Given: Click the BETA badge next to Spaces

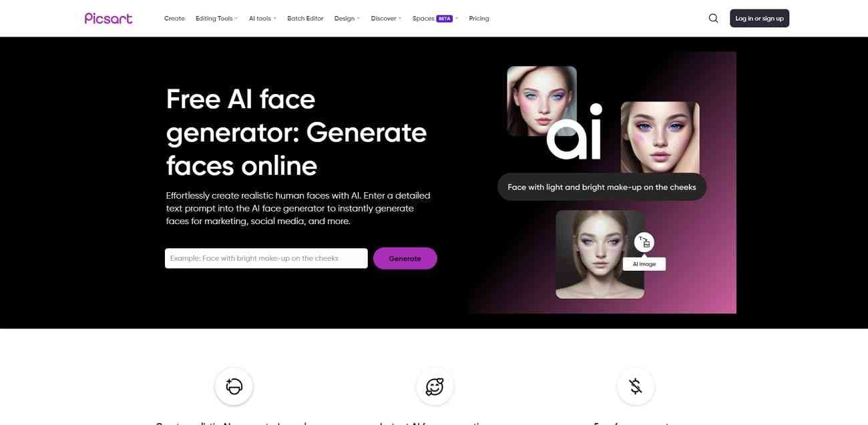Looking at the screenshot, I should point(445,19).
